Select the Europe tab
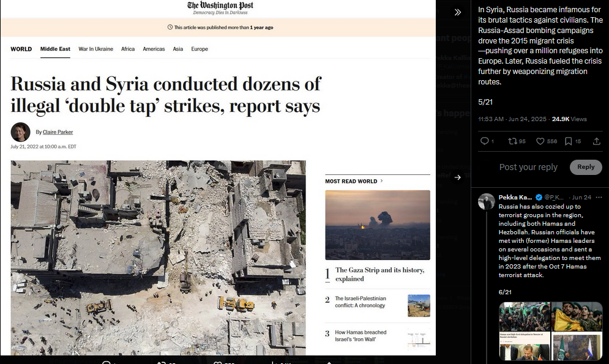609x364 pixels. (x=200, y=49)
